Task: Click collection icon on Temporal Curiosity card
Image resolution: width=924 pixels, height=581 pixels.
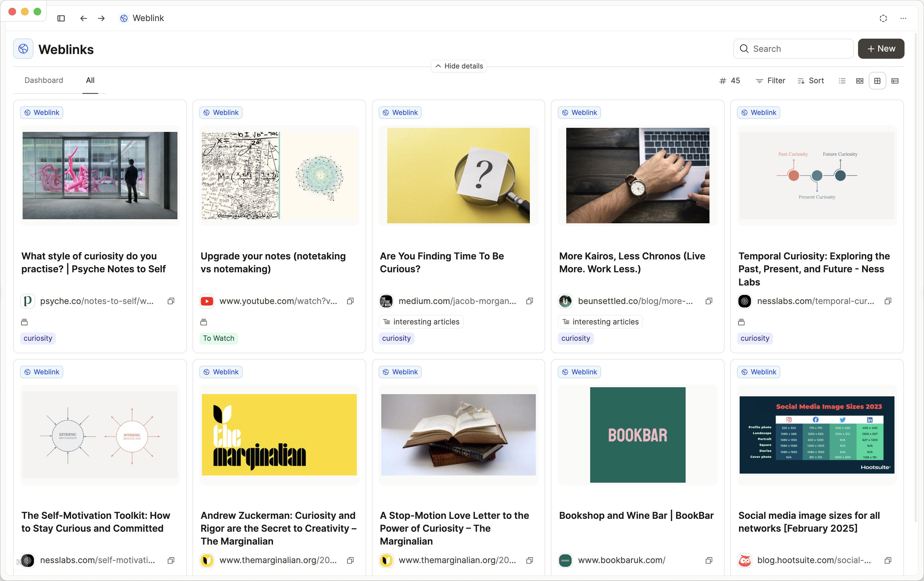Action: pyautogui.click(x=741, y=322)
